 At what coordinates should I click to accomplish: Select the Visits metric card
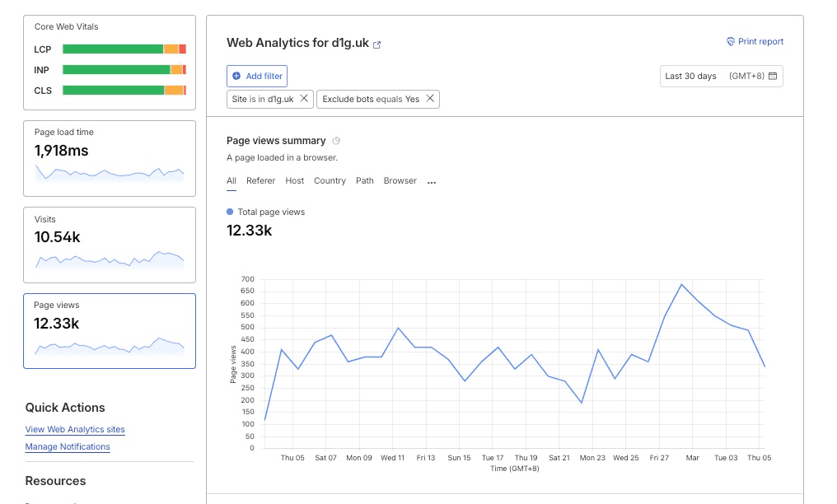[x=109, y=245]
